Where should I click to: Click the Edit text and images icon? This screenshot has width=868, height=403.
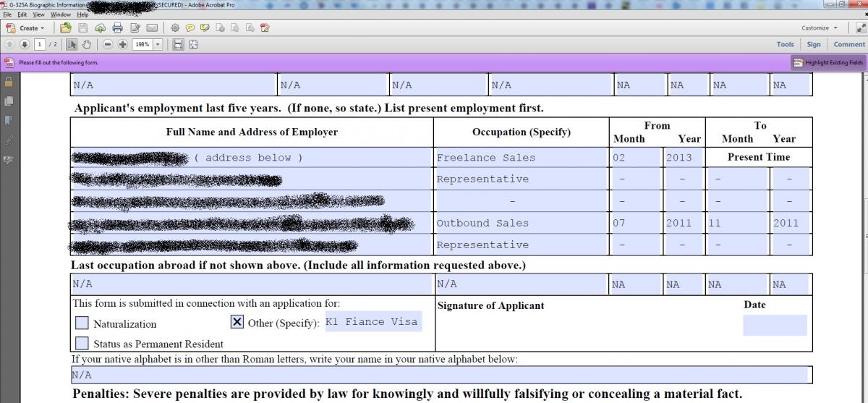[x=135, y=28]
